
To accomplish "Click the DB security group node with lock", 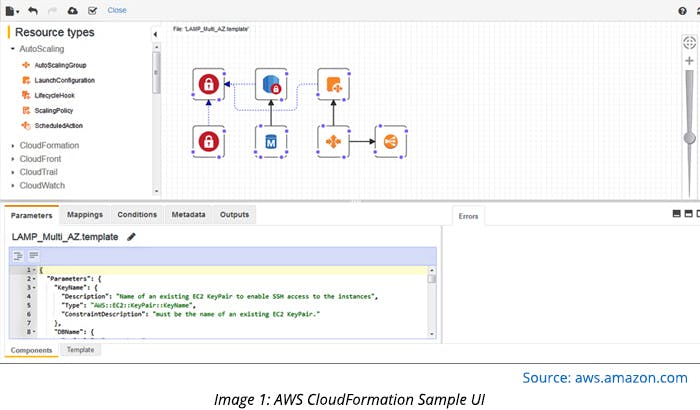I will click(x=271, y=84).
